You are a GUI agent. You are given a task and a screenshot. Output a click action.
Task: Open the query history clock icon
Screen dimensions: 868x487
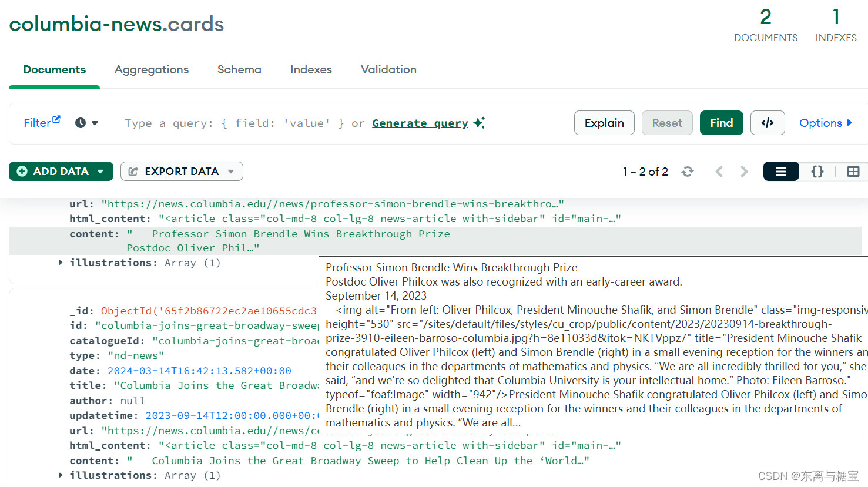pyautogui.click(x=81, y=123)
